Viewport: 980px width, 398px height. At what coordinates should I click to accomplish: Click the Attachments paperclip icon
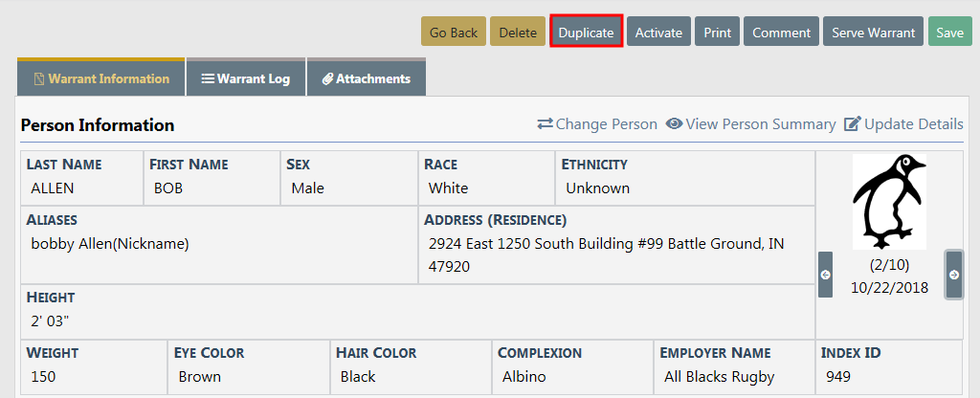(x=327, y=79)
